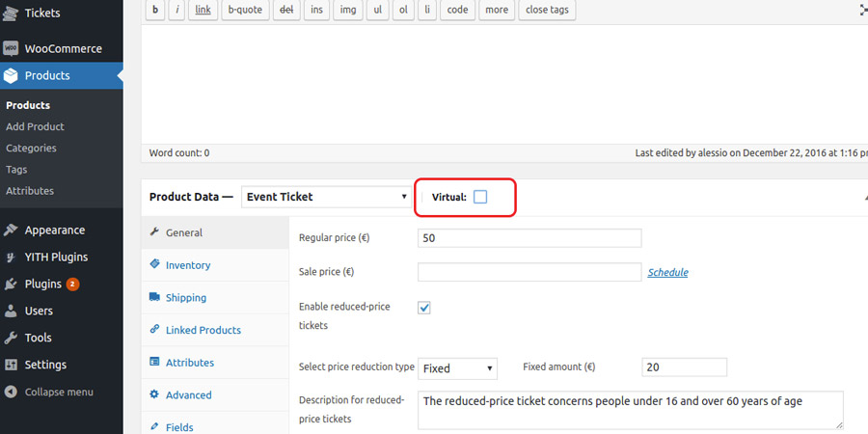Click the YITH Plugins icon
The image size is (868, 434).
[11, 258]
